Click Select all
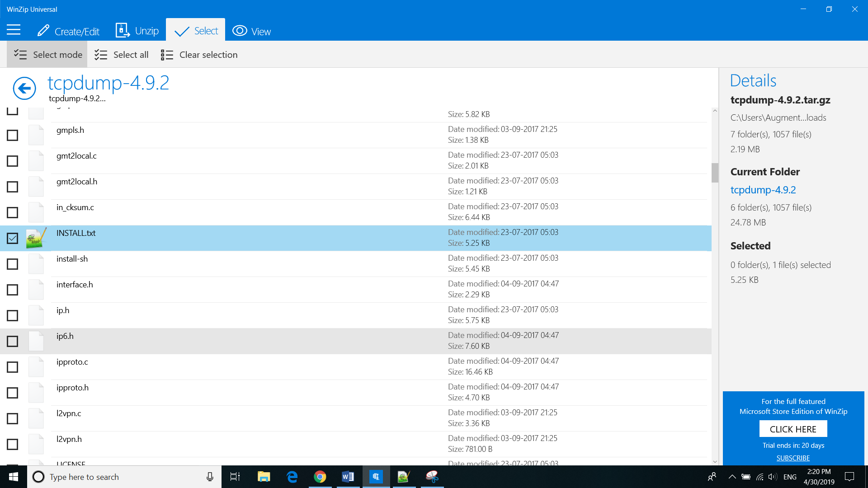868x488 pixels. (x=121, y=55)
